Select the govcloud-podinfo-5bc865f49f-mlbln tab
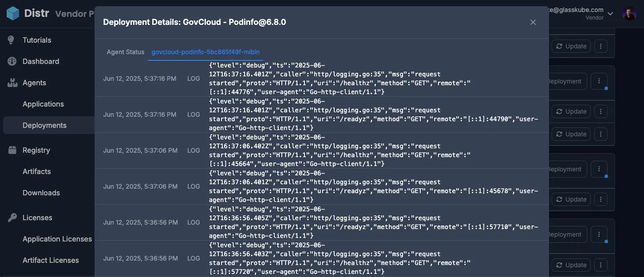Viewport: 644px width, 277px height. click(205, 52)
